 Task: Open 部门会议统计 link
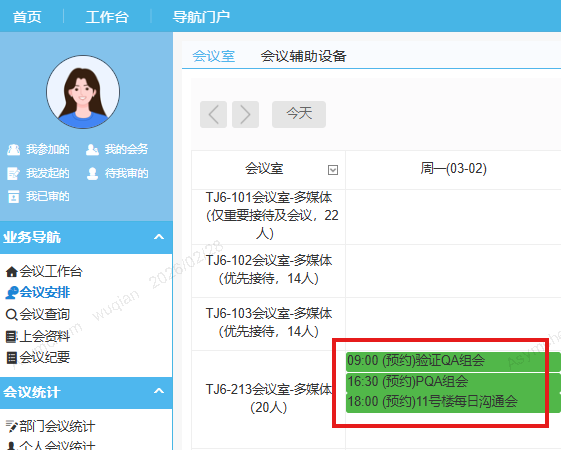tap(50, 426)
